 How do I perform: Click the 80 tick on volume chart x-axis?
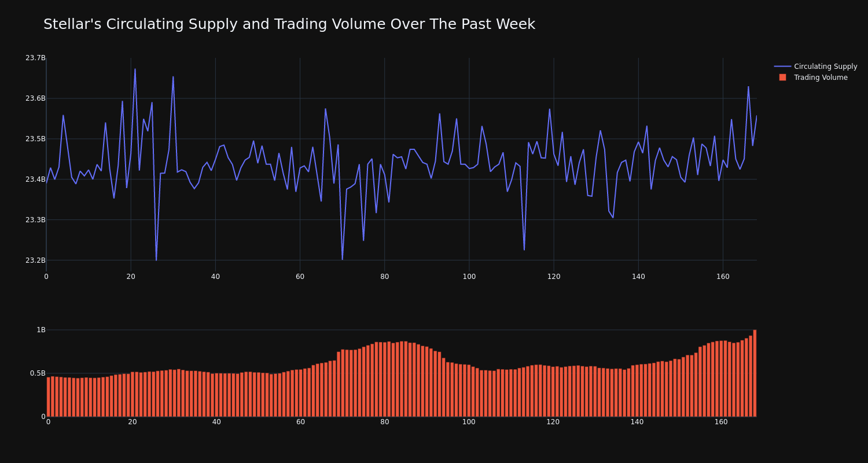385,422
